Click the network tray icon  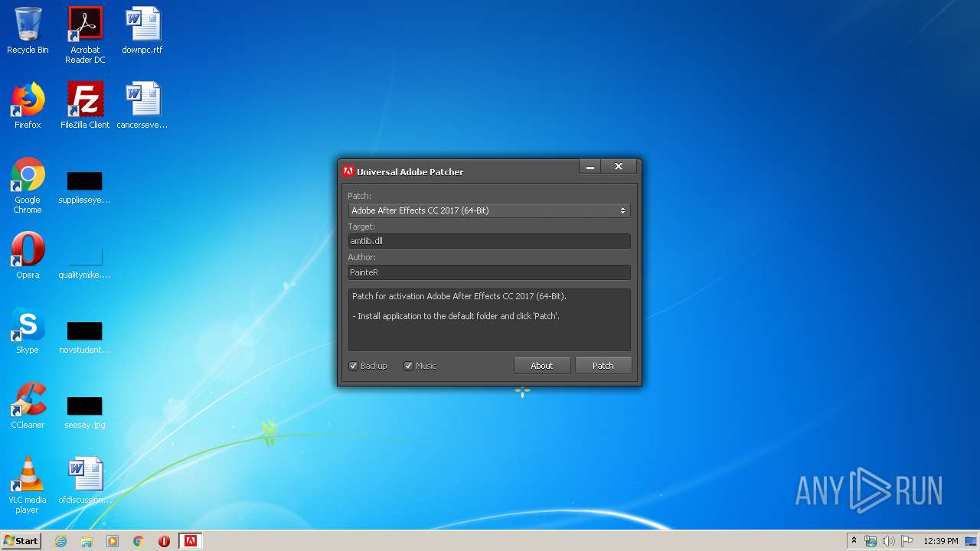[x=871, y=541]
